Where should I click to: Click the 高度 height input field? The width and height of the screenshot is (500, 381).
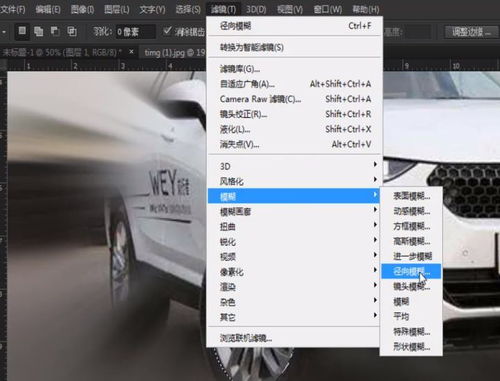tap(418, 32)
